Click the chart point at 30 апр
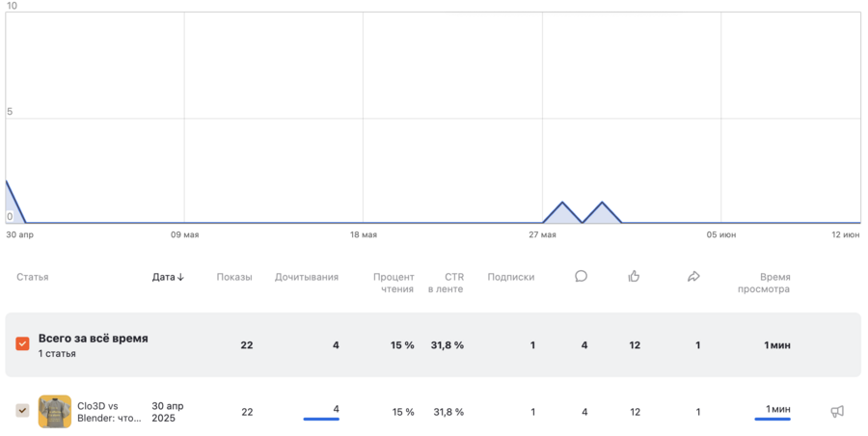Image resolution: width=868 pixels, height=436 pixels. coord(7,181)
